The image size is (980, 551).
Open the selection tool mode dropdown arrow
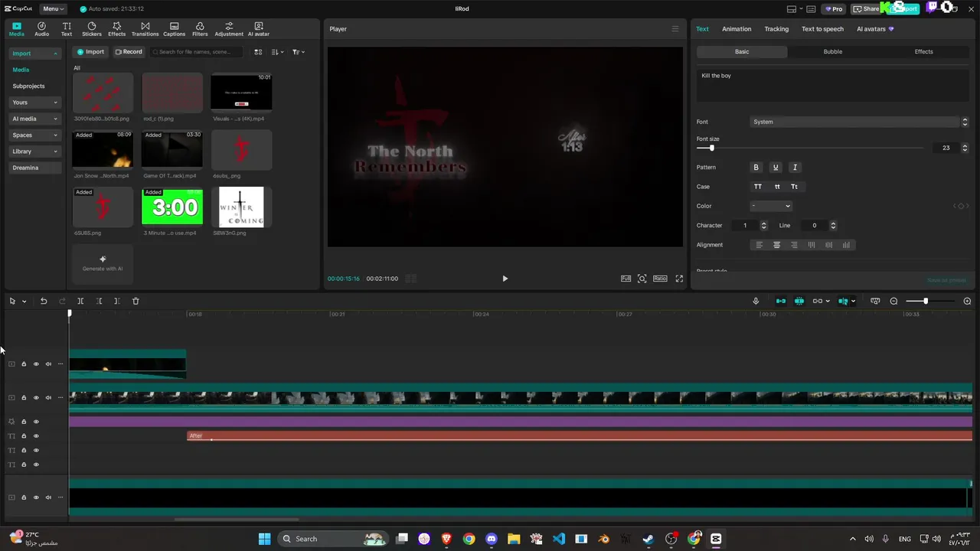pos(24,302)
